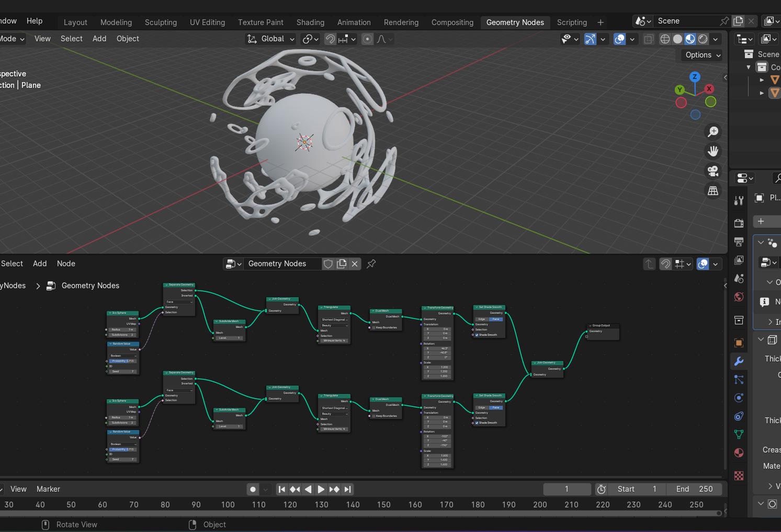
Task: Select the Face button in upper Set Shade Smooth node
Action: click(495, 319)
